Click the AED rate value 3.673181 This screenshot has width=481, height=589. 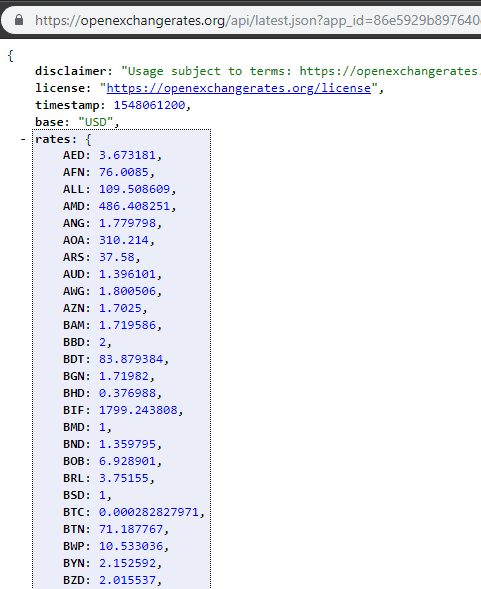pos(127,155)
